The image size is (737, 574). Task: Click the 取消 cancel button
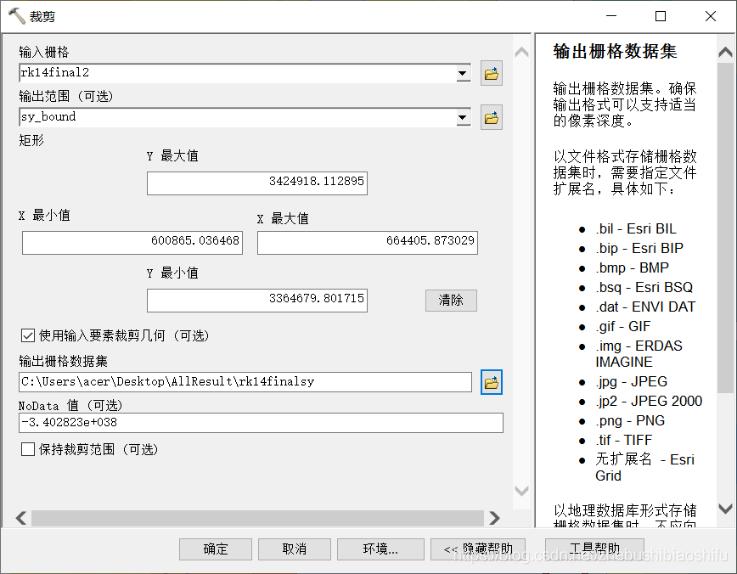[x=294, y=549]
